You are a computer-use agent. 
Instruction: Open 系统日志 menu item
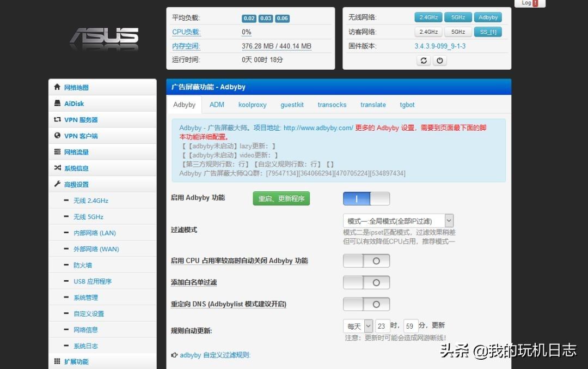(x=86, y=346)
